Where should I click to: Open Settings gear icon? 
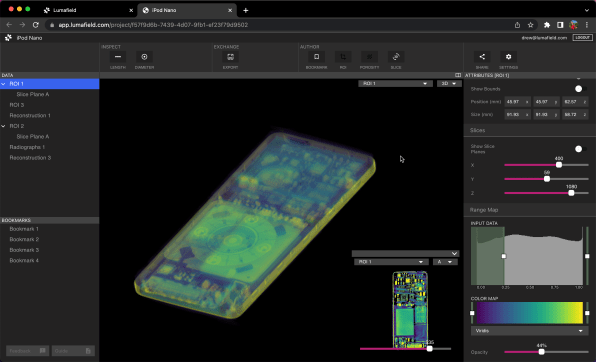509,57
